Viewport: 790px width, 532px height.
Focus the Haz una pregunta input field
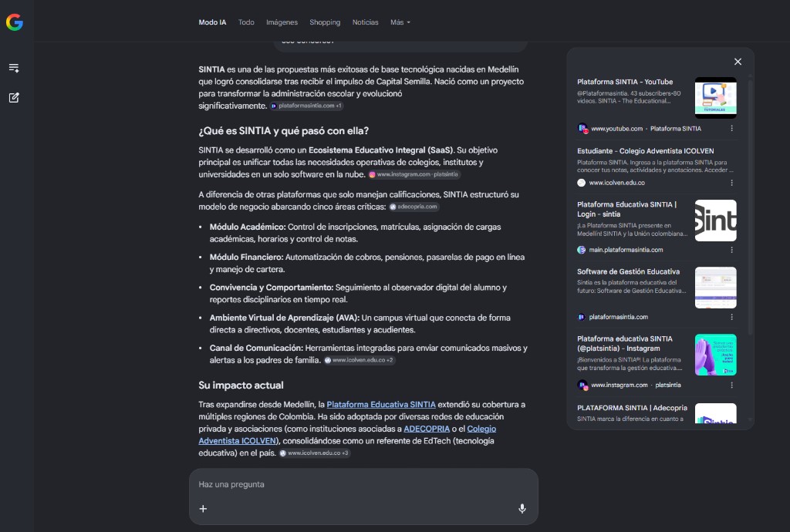coord(363,484)
